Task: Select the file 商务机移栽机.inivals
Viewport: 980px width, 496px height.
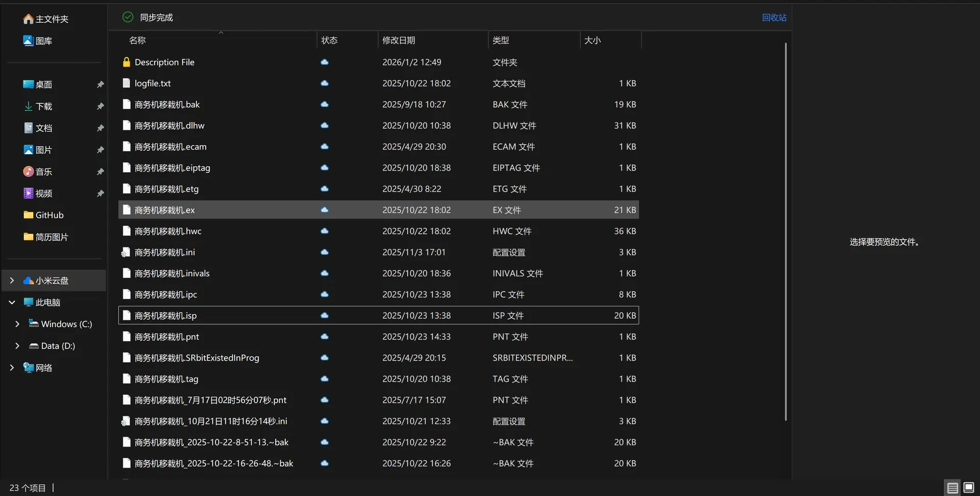Action: [x=379, y=273]
